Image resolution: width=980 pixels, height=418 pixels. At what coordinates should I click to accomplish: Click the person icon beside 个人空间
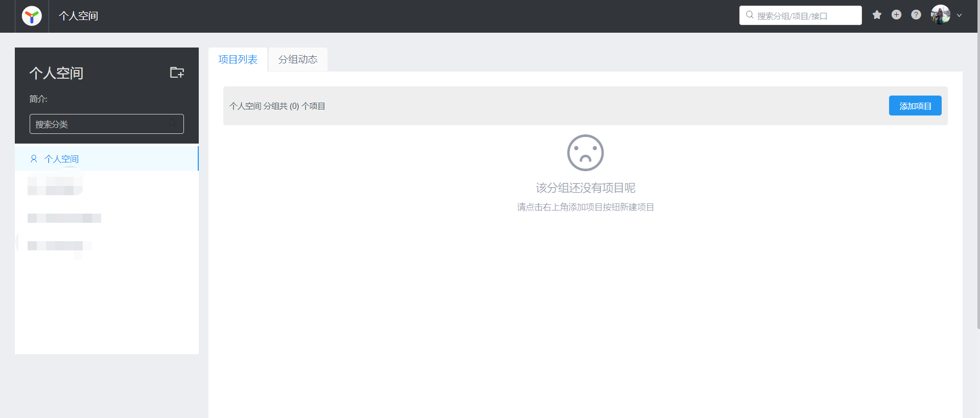(34, 159)
